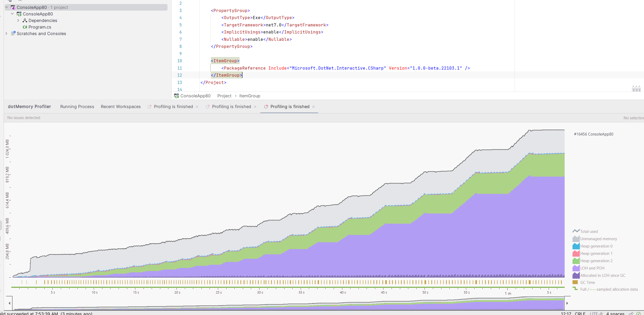Click the search icon above the project tree
Viewport: 644px width, 315px height.
click(x=20, y=1)
